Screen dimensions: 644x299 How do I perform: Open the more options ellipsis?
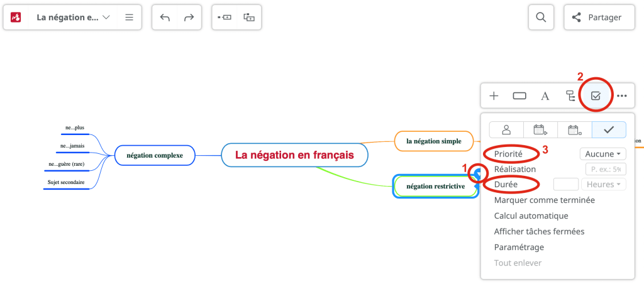[x=622, y=96]
